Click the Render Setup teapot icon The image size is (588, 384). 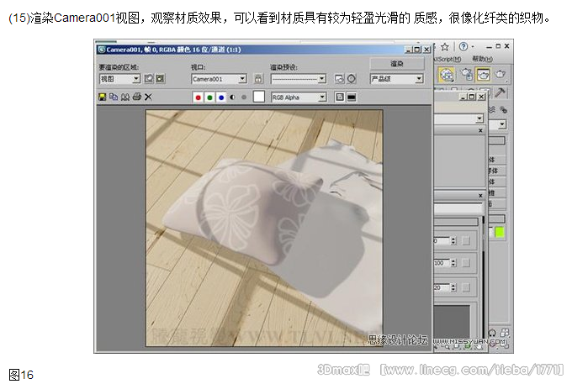point(466,75)
